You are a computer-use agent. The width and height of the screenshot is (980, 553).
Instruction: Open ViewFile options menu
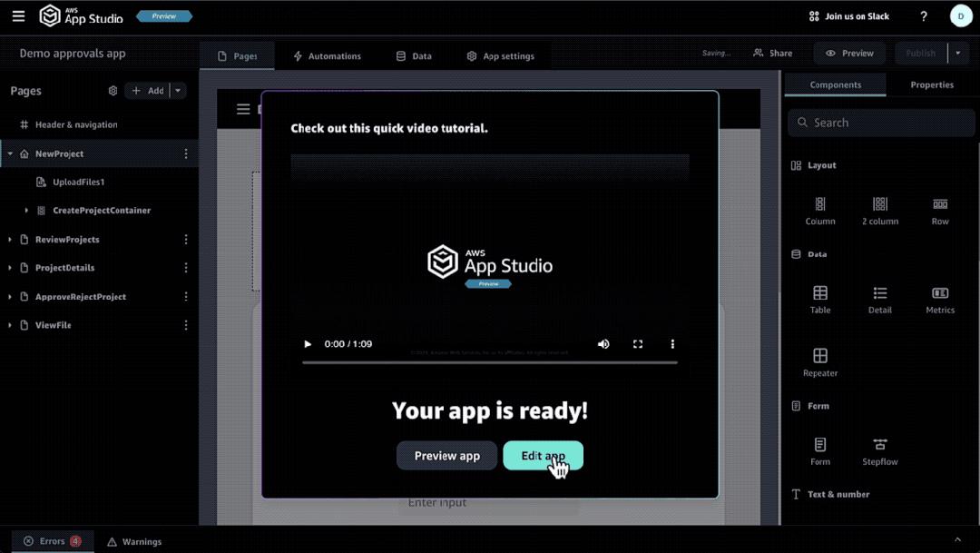(x=186, y=325)
